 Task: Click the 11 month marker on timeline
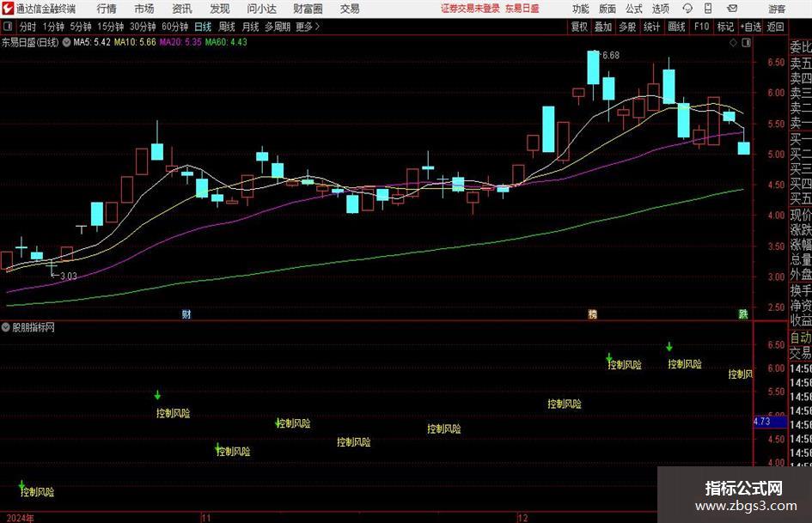[x=205, y=518]
